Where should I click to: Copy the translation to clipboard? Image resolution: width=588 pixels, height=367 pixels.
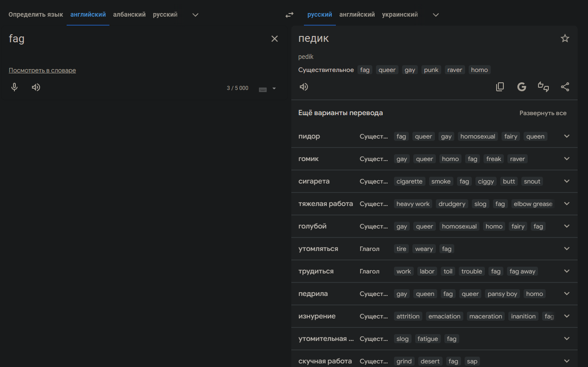click(500, 87)
